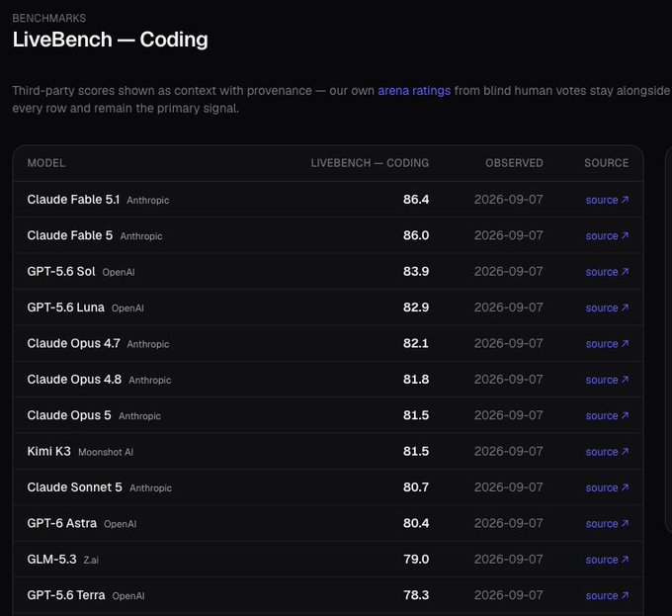The height and width of the screenshot is (616, 672).
Task: Open source link for Claude Fable 5.1
Action: pyautogui.click(x=607, y=200)
